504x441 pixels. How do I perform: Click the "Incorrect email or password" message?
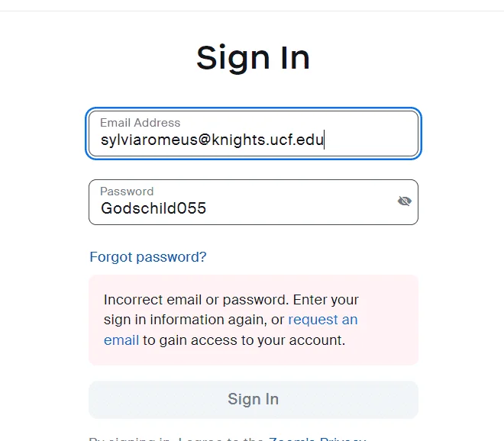pyautogui.click(x=195, y=300)
